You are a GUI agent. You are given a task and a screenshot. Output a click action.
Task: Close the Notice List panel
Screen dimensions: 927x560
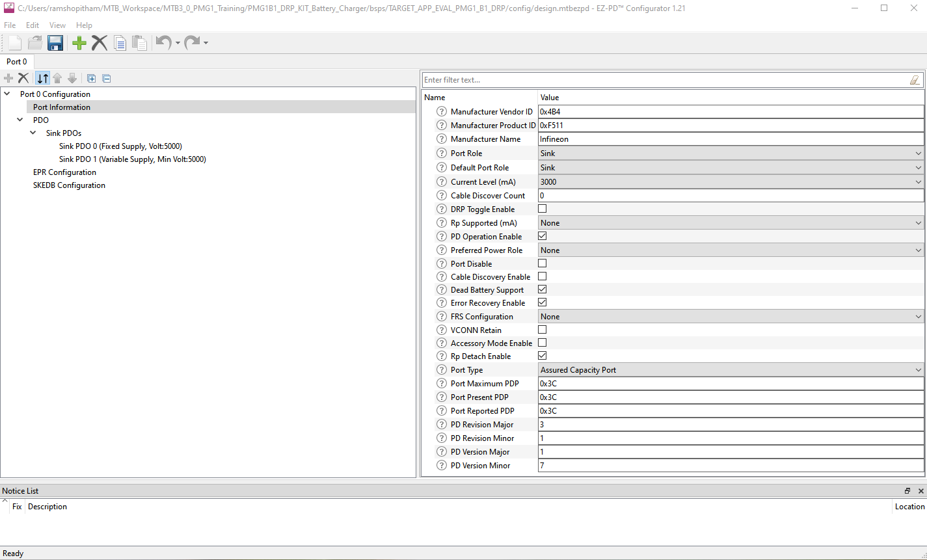tap(920, 491)
